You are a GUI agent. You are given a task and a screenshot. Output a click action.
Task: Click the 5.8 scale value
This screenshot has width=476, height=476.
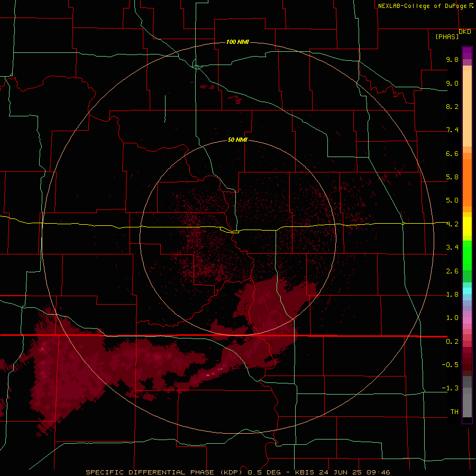(452, 177)
